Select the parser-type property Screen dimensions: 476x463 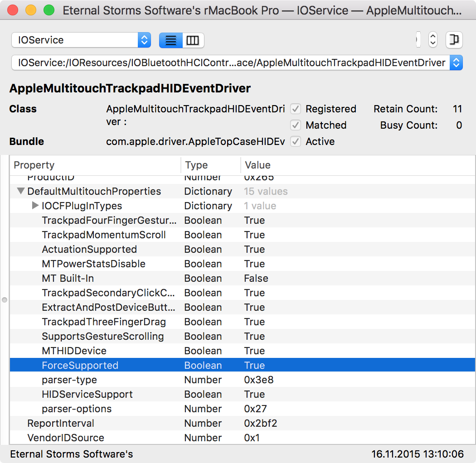[242, 380]
